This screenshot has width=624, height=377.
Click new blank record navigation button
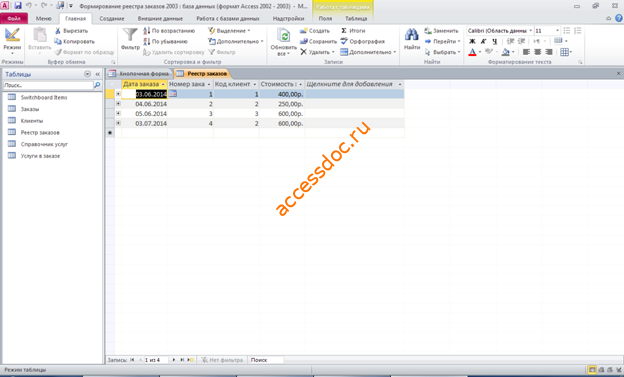click(191, 360)
